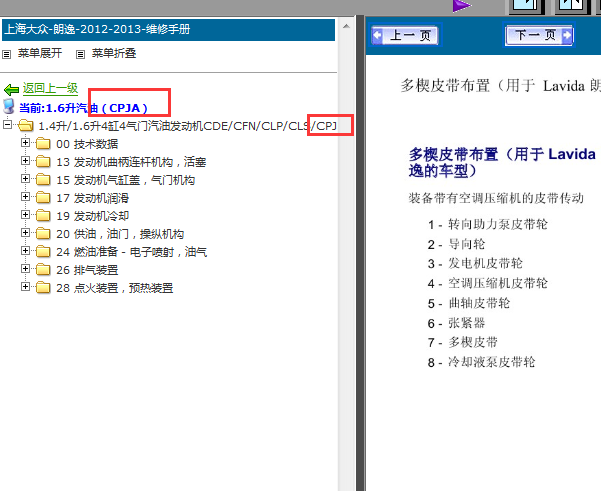Click folder icon of 15 发动机气缸盖
This screenshot has height=491, width=601.
point(43,179)
